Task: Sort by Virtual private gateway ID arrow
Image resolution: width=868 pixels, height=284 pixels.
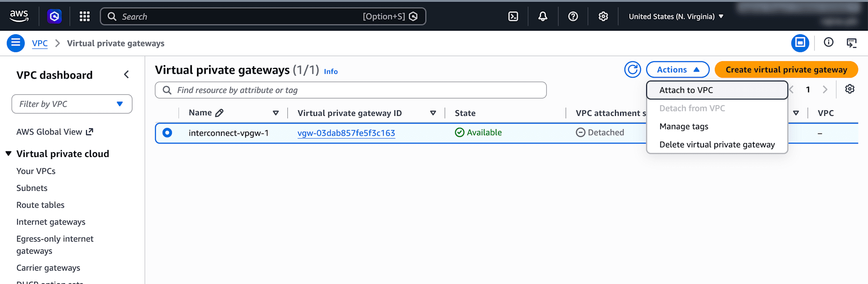Action: click(x=433, y=113)
